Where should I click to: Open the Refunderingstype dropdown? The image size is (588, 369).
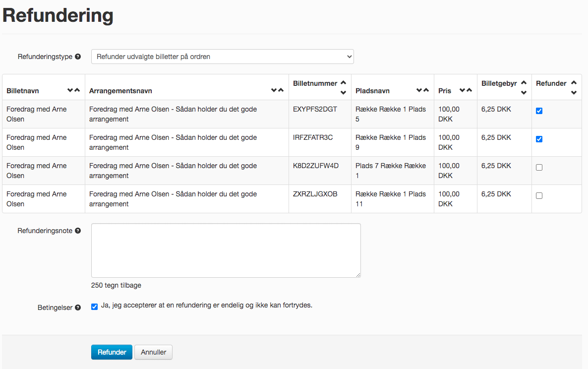tap(223, 57)
